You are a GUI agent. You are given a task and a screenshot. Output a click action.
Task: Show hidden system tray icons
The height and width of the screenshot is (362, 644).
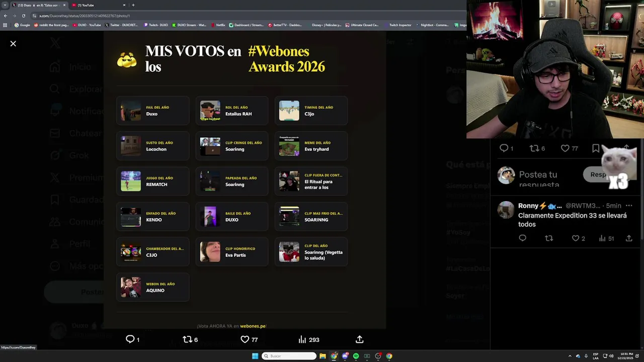point(570,356)
